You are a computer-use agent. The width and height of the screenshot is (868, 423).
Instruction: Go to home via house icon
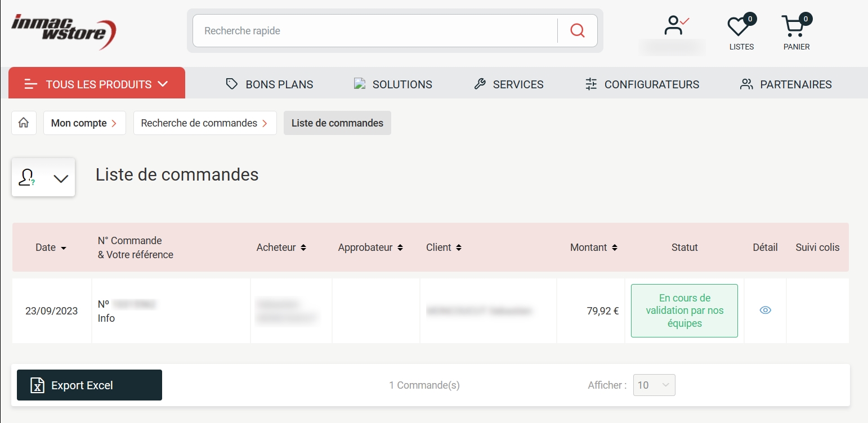(24, 123)
